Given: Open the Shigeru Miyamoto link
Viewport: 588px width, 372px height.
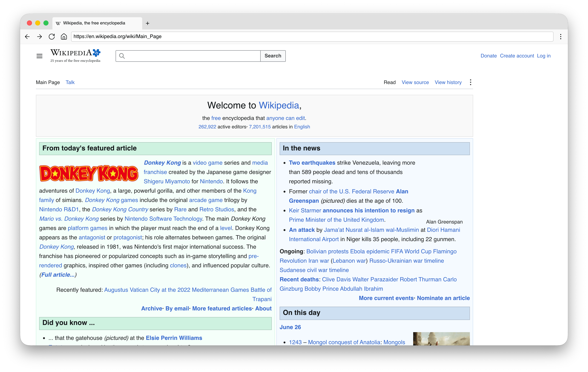Looking at the screenshot, I should click(x=167, y=182).
